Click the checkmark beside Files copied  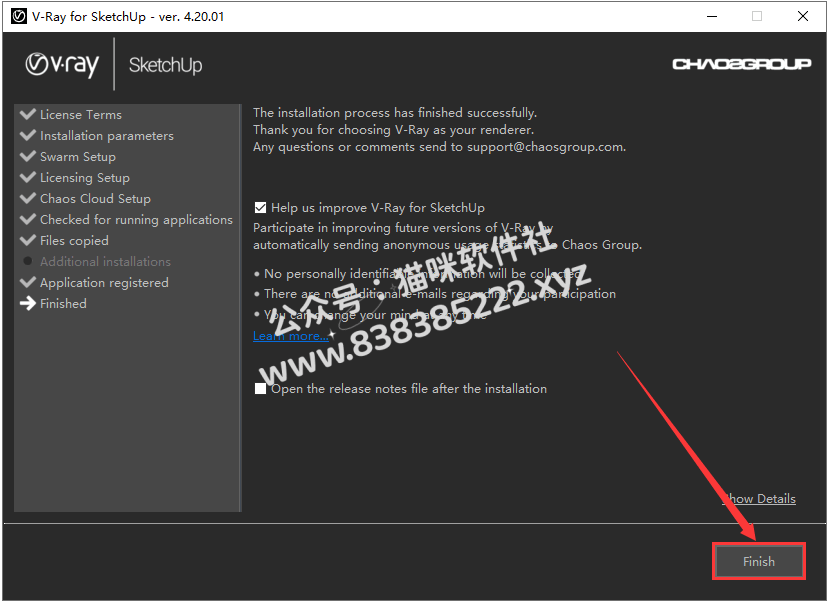click(x=27, y=240)
